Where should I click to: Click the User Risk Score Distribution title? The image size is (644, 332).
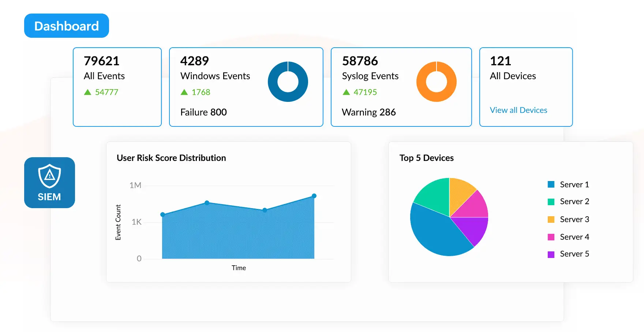pos(171,158)
